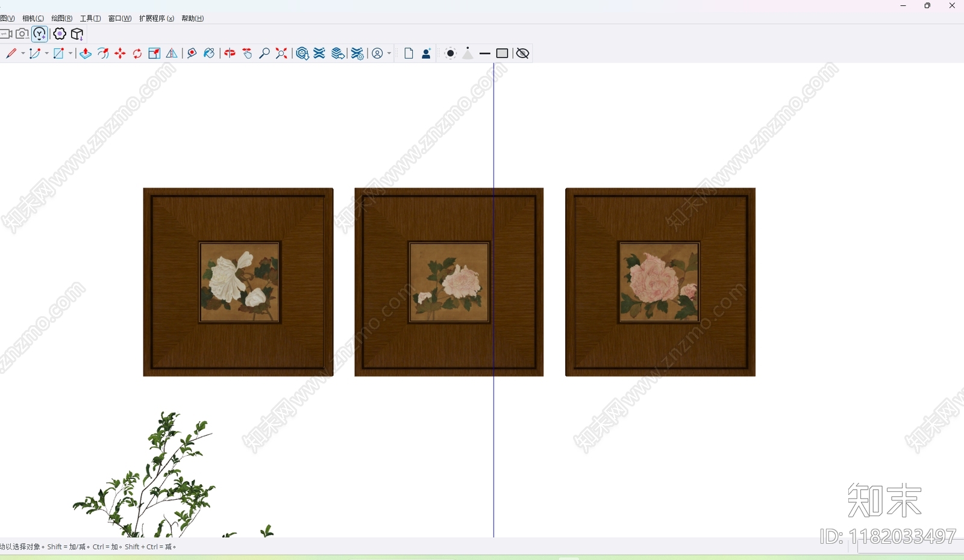Open the 扩展程序(x) extensions menu
The width and height of the screenshot is (964, 560).
tap(157, 19)
